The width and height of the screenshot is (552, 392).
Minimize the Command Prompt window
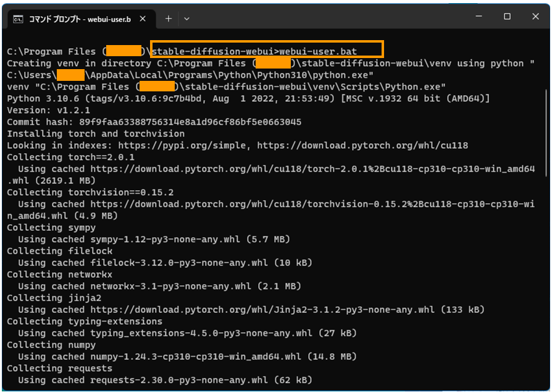(x=479, y=16)
